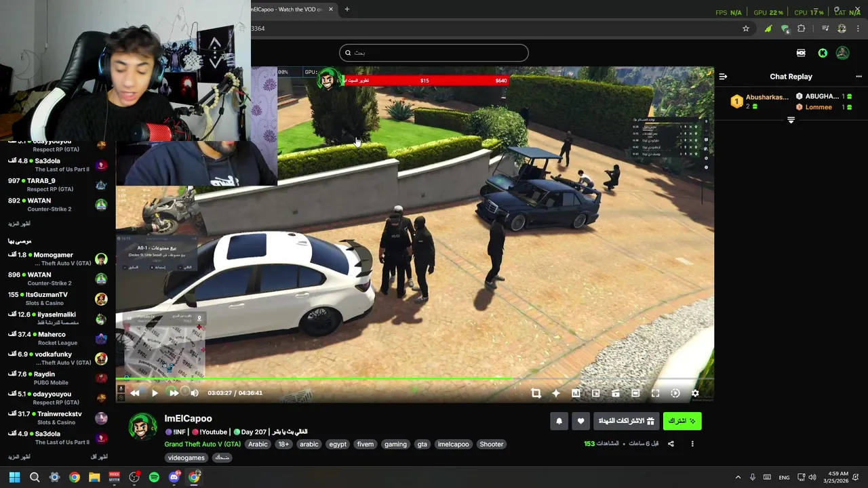Open Discord from the taskbar
Viewport: 868px width, 488px height.
(174, 477)
